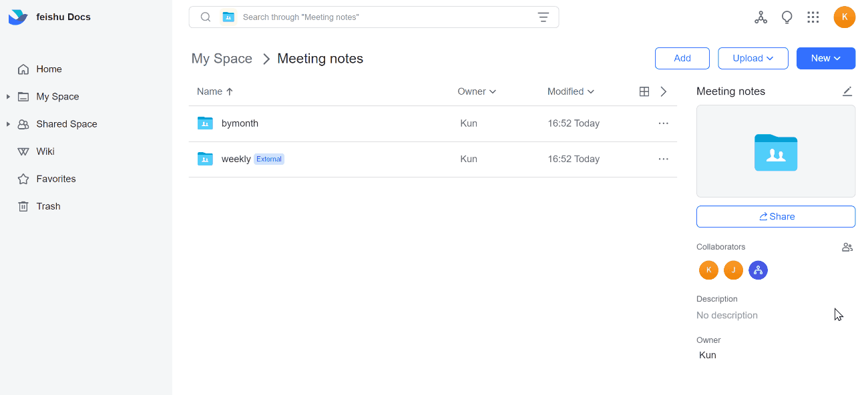Open the Owner filter dropdown
This screenshot has height=395, width=868.
pyautogui.click(x=477, y=91)
